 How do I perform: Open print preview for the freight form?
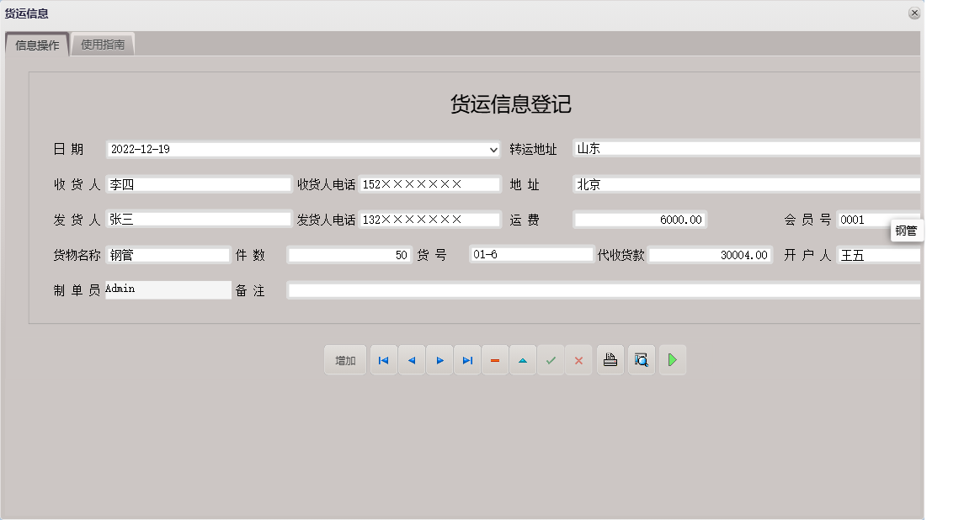(642, 359)
